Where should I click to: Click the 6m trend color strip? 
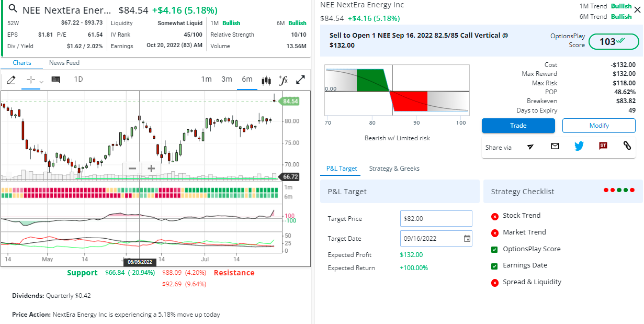tap(140, 196)
